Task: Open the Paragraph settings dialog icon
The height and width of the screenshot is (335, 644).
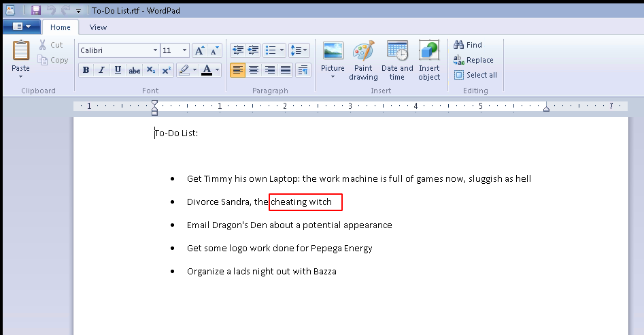Action: point(303,70)
